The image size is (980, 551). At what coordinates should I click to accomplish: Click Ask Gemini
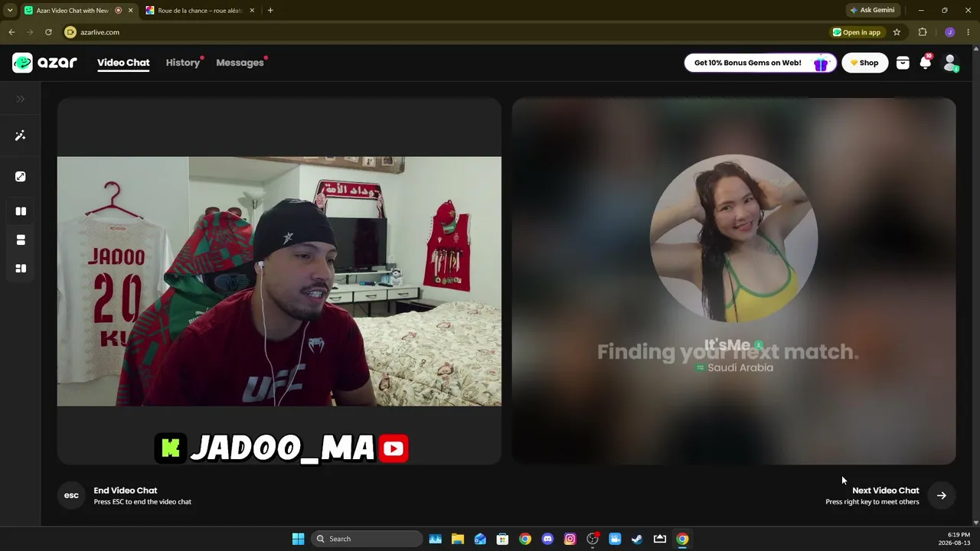click(x=872, y=10)
